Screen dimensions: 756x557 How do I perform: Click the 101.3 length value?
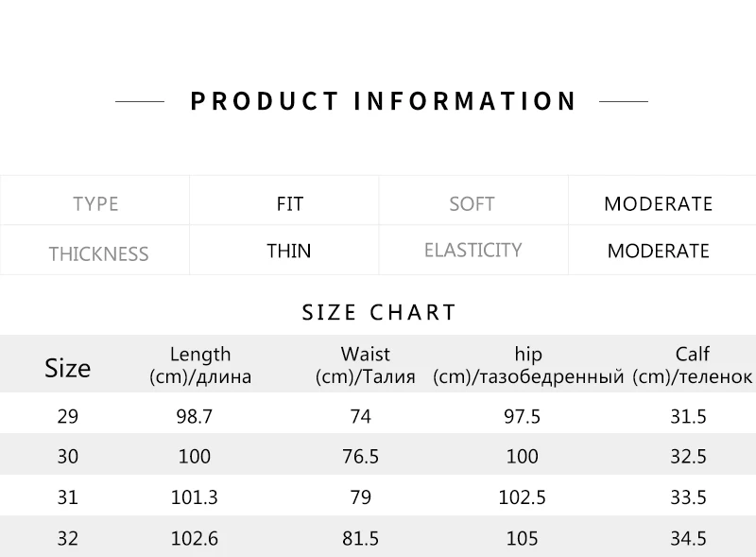[x=195, y=497]
